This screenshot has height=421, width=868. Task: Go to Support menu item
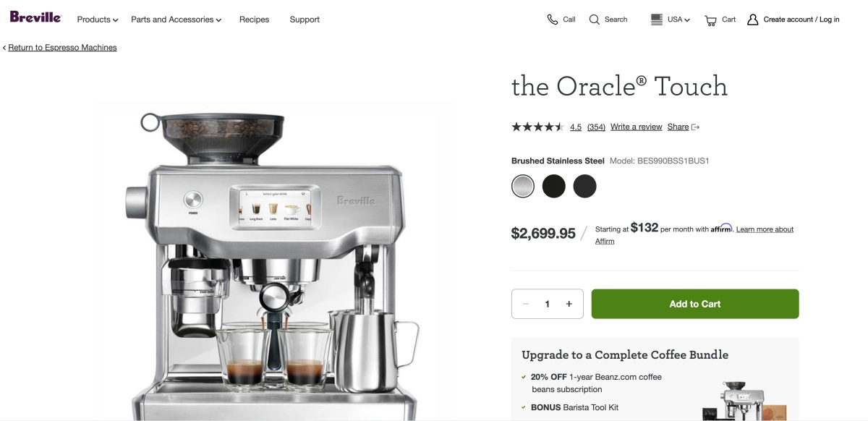pyautogui.click(x=305, y=20)
